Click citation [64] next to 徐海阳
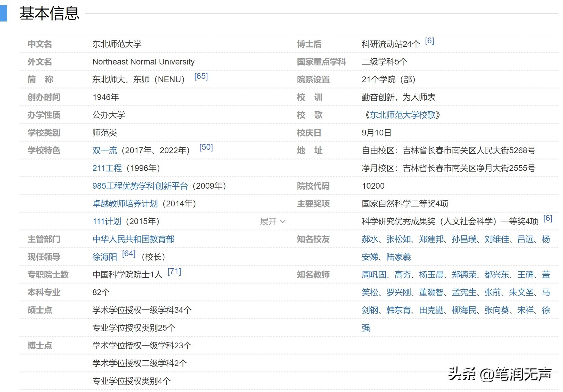563x392 pixels. (129, 253)
